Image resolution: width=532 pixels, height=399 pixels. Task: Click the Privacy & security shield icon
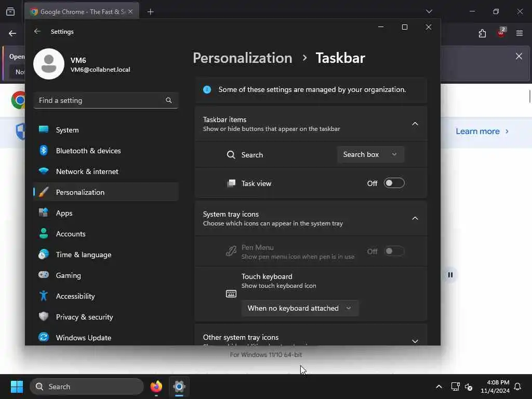[x=44, y=316]
